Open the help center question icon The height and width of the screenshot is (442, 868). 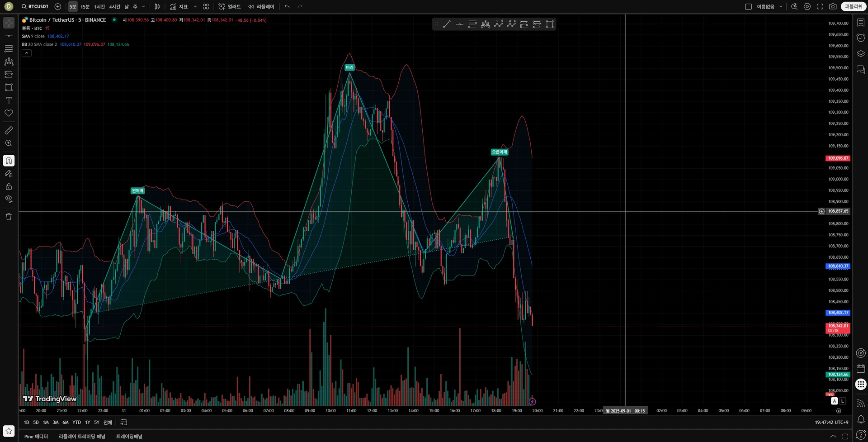click(861, 435)
